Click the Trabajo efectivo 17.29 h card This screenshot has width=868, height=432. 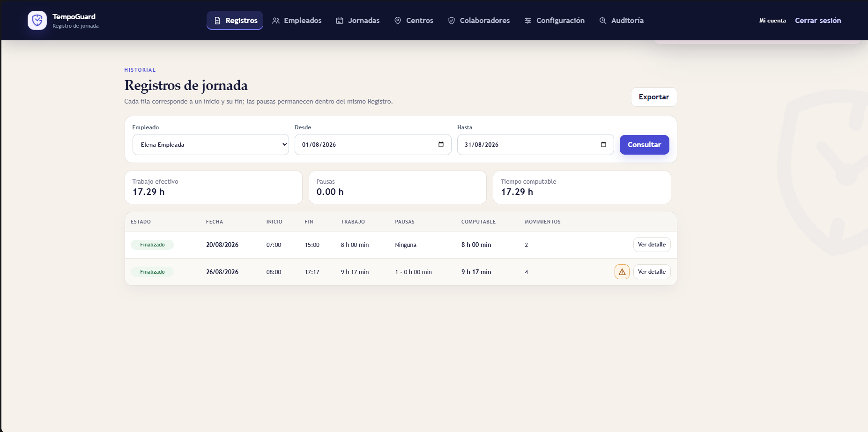pyautogui.click(x=214, y=187)
